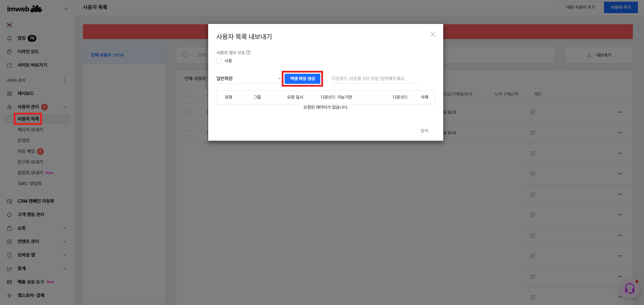The width and height of the screenshot is (644, 305).
Task: Click the 앱스토어·결제 lightning icon
Action: [9, 296]
